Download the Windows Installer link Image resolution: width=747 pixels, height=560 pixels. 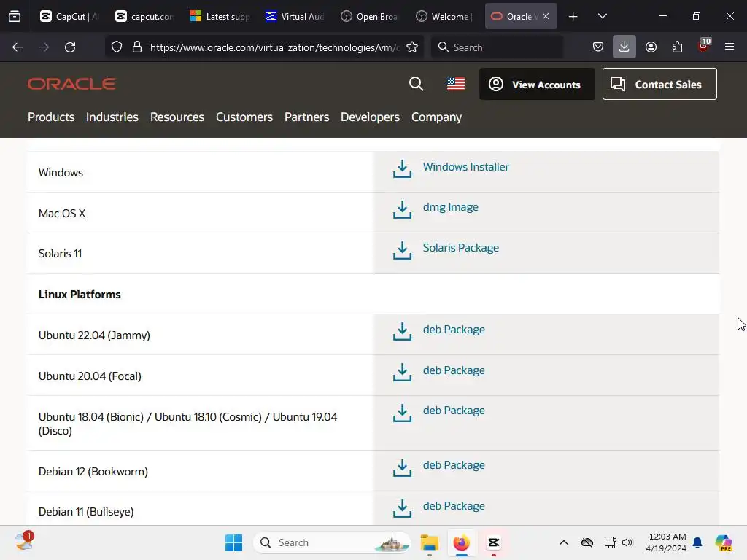pos(466,167)
